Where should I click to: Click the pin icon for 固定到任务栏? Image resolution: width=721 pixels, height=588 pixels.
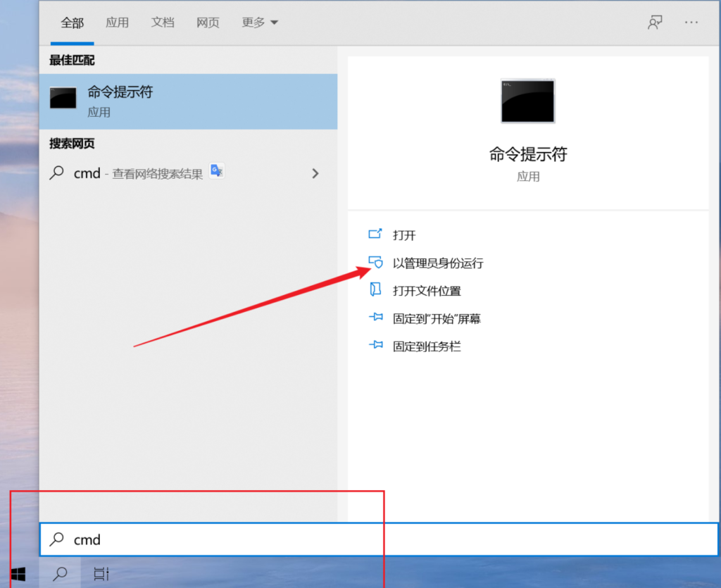(375, 346)
